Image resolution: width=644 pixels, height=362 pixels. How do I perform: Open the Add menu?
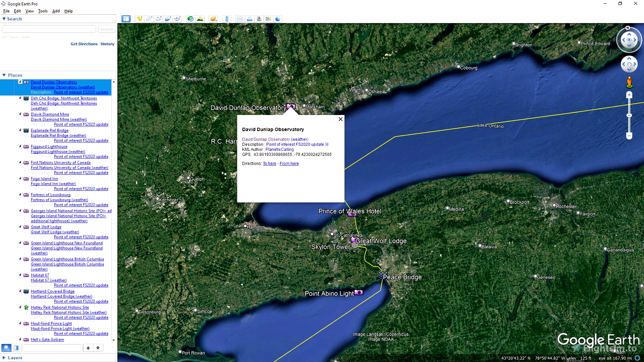click(56, 11)
